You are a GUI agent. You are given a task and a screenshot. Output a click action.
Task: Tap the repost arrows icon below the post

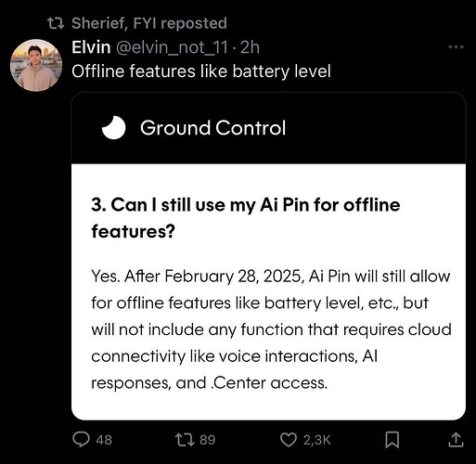click(x=185, y=440)
